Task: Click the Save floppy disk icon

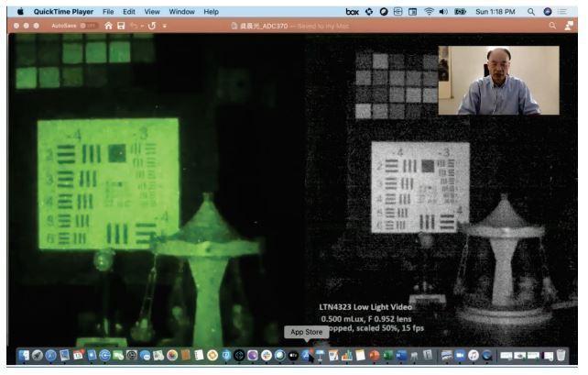Action: (x=121, y=26)
